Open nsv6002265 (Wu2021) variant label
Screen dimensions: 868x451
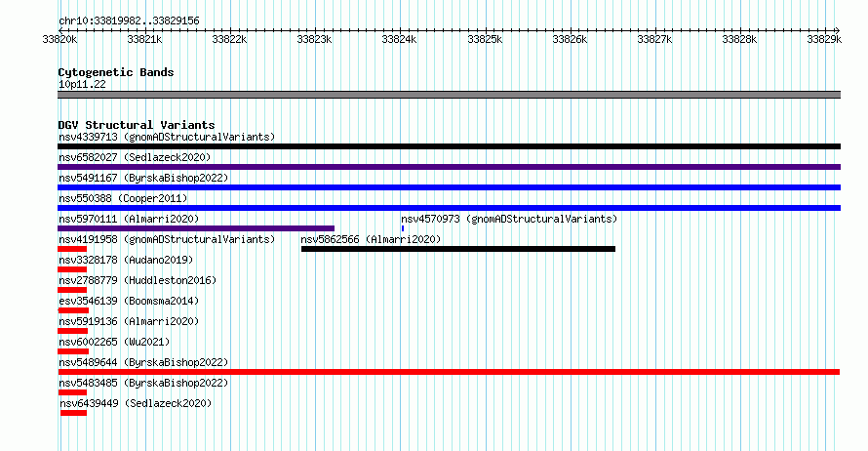(x=114, y=342)
